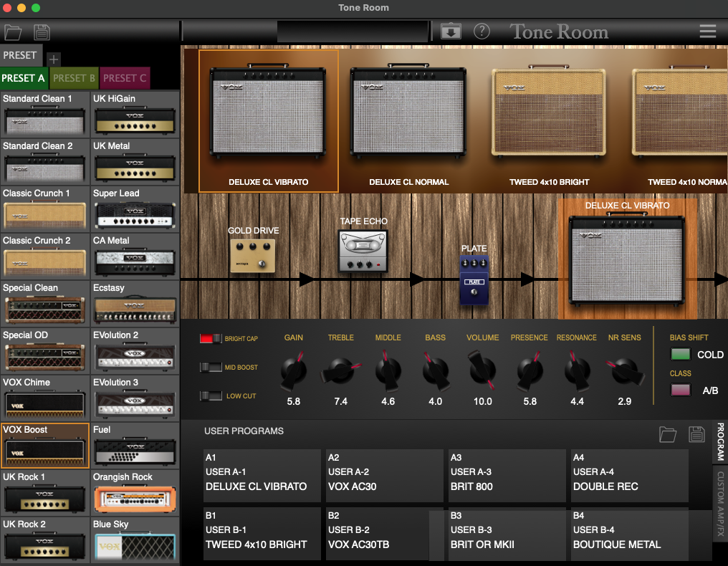
Task: Save current settings with the floppy disk icon
Action: pyautogui.click(x=42, y=32)
